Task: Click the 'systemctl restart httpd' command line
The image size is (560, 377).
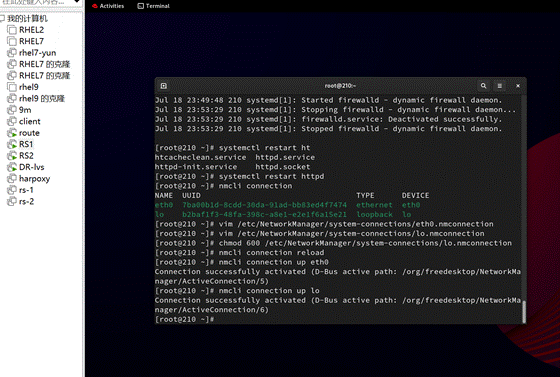Action: click(240, 176)
